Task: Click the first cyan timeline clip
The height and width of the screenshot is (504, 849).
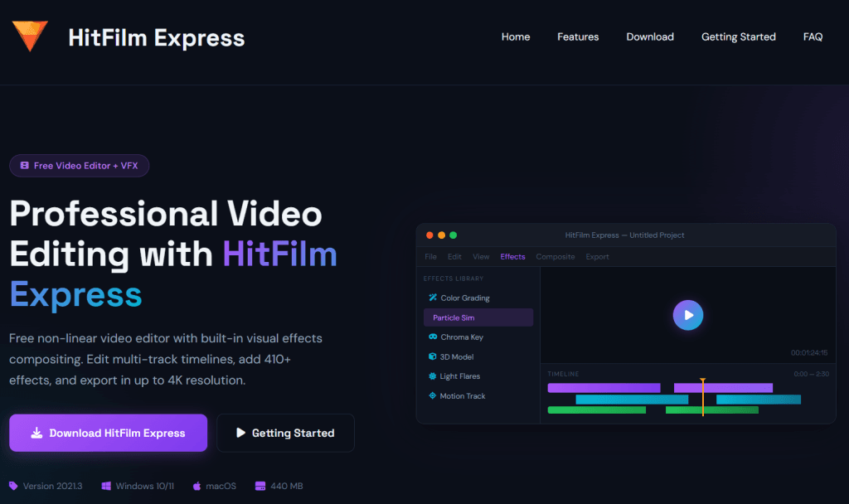Action: tap(632, 400)
